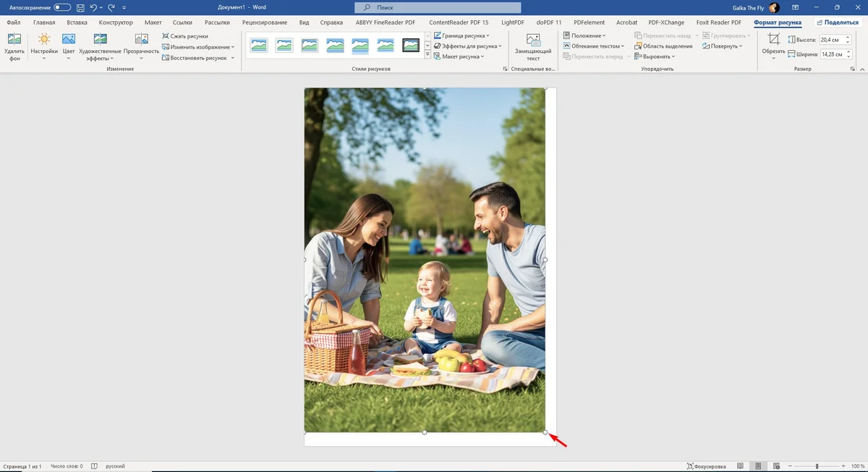Expand the picture styles gallery More arrow

[x=427, y=55]
